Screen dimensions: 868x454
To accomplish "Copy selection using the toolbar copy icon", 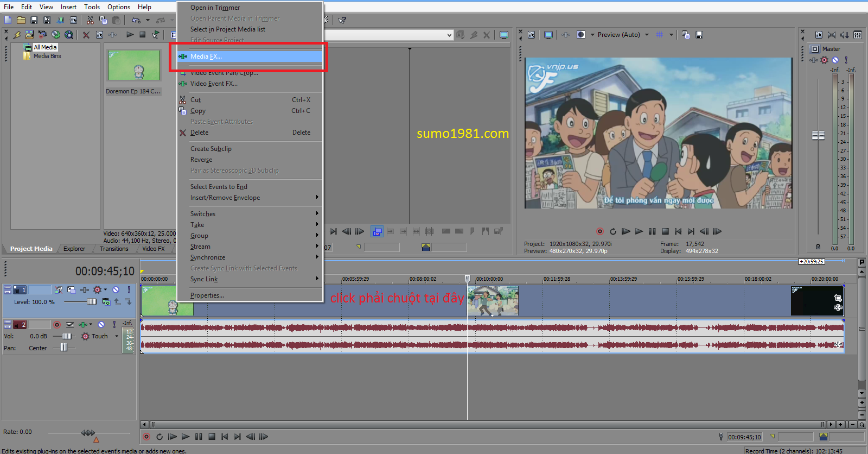I will (103, 20).
